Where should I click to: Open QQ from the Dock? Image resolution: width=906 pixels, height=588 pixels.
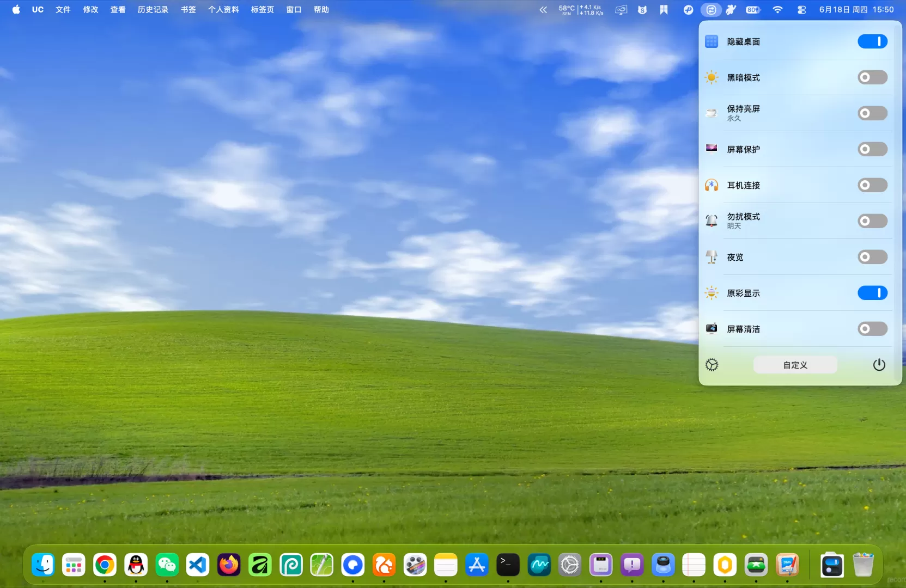click(x=136, y=565)
